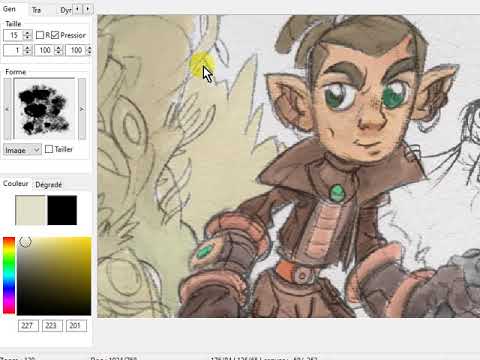This screenshot has width=480, height=360.
Task: Click the Forme section label
Action: (15, 72)
